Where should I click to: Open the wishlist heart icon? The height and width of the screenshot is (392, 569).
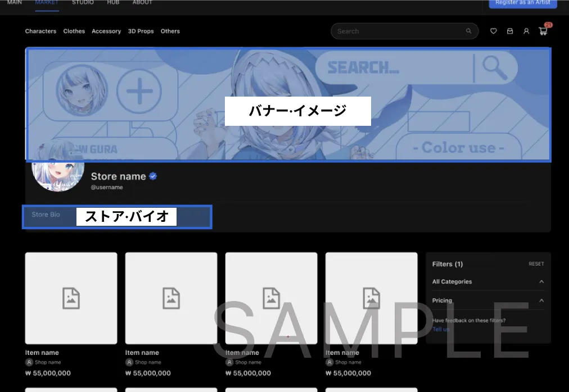pos(493,31)
